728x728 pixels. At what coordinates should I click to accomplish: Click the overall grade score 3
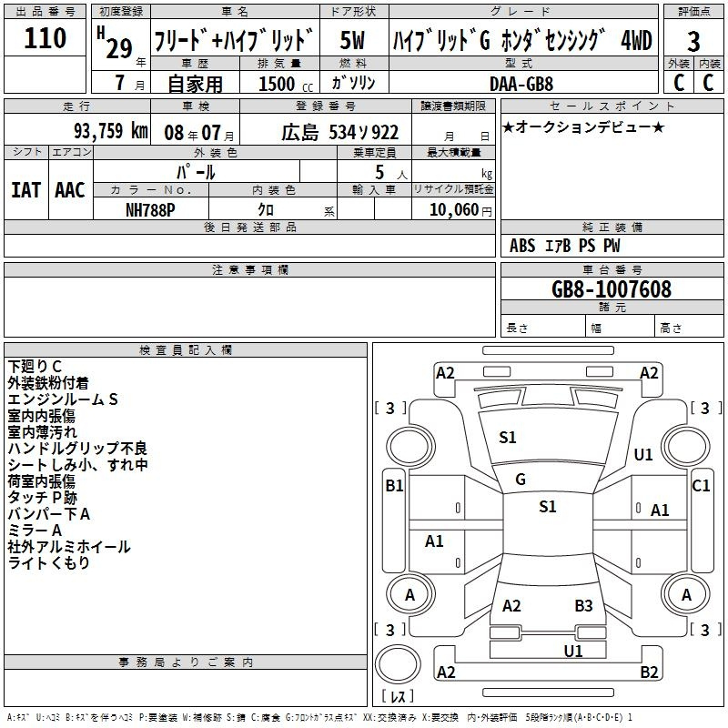click(x=693, y=41)
